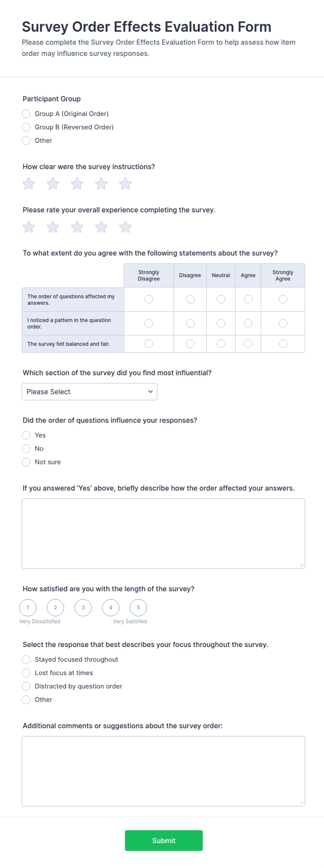Give overall experience four stars
The width and height of the screenshot is (324, 868).
click(101, 227)
